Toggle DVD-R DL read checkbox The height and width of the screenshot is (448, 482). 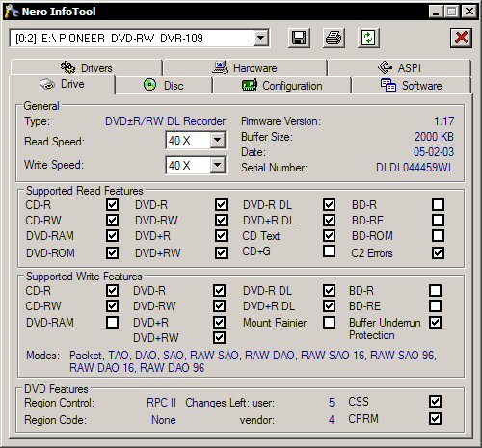329,204
